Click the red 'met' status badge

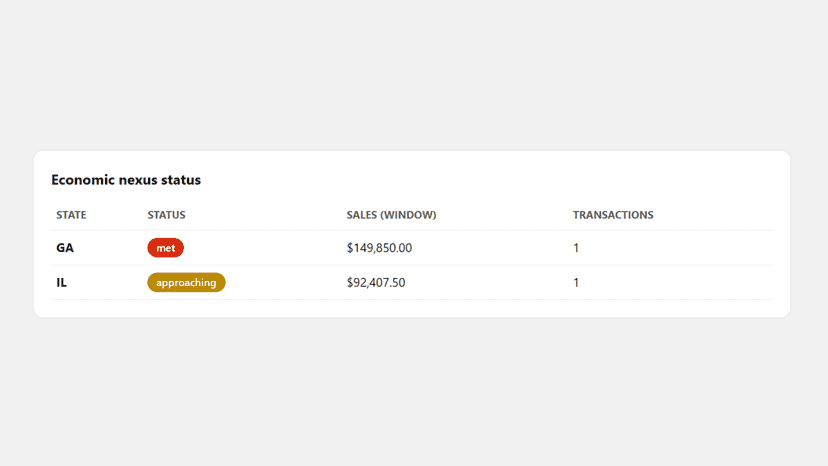(x=165, y=248)
